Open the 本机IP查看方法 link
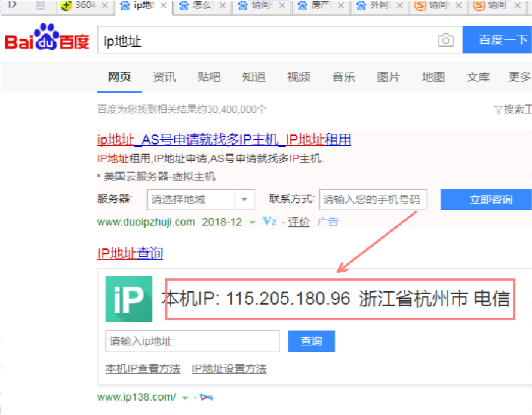The height and width of the screenshot is (415, 532). (143, 368)
